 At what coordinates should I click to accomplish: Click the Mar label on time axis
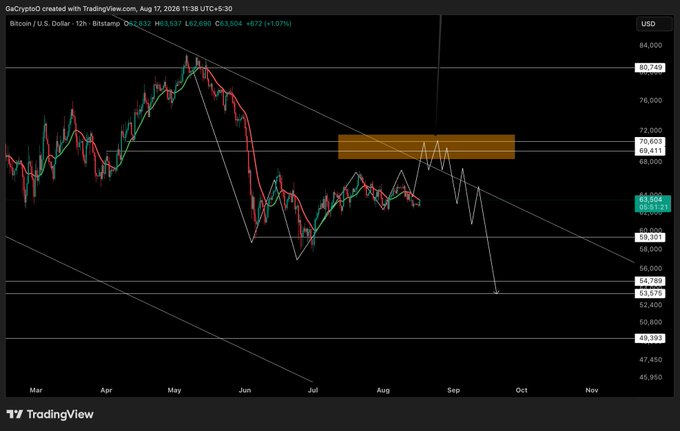coord(36,390)
